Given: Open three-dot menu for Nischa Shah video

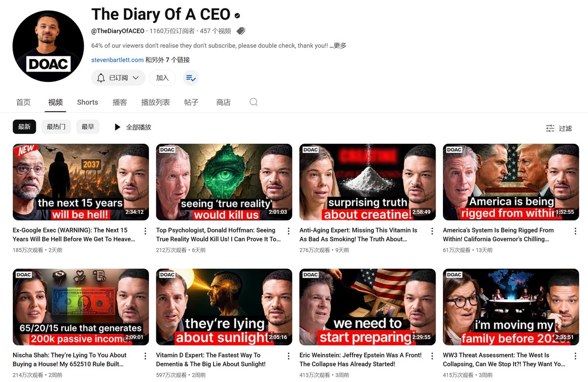Looking at the screenshot, I should tap(145, 356).
